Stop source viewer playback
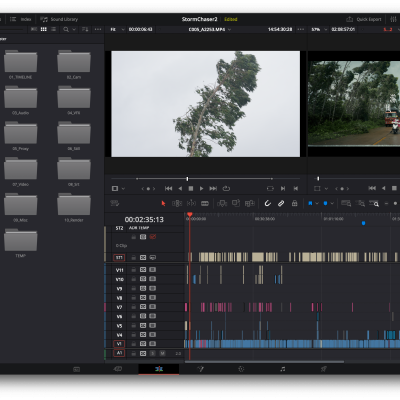The width and height of the screenshot is (400, 400). coord(191,189)
